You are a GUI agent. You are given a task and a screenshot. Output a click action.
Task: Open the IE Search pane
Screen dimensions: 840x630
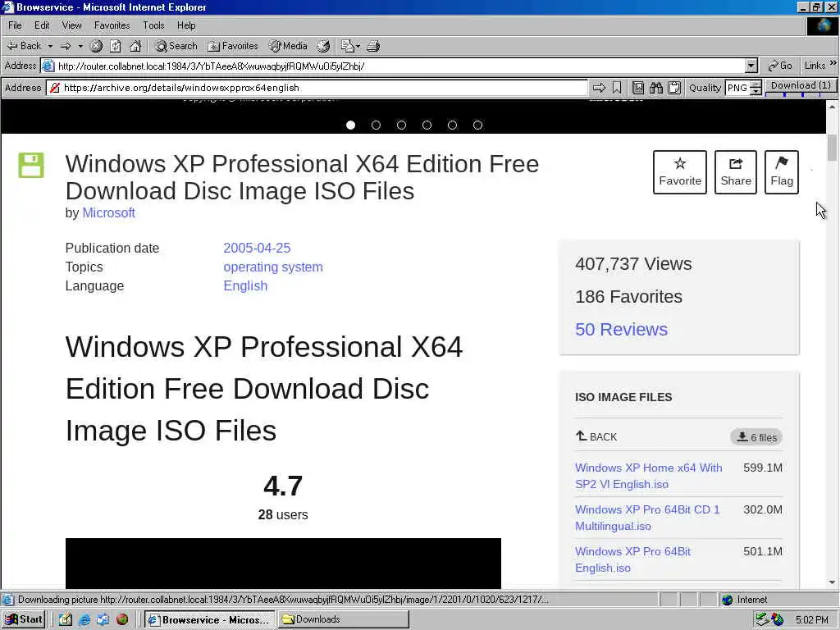point(176,46)
